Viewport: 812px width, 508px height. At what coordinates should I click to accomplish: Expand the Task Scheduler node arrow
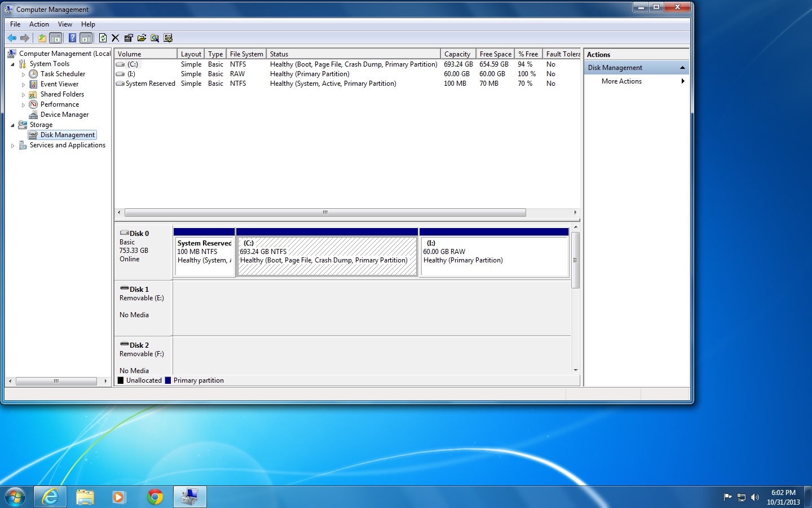click(x=23, y=75)
